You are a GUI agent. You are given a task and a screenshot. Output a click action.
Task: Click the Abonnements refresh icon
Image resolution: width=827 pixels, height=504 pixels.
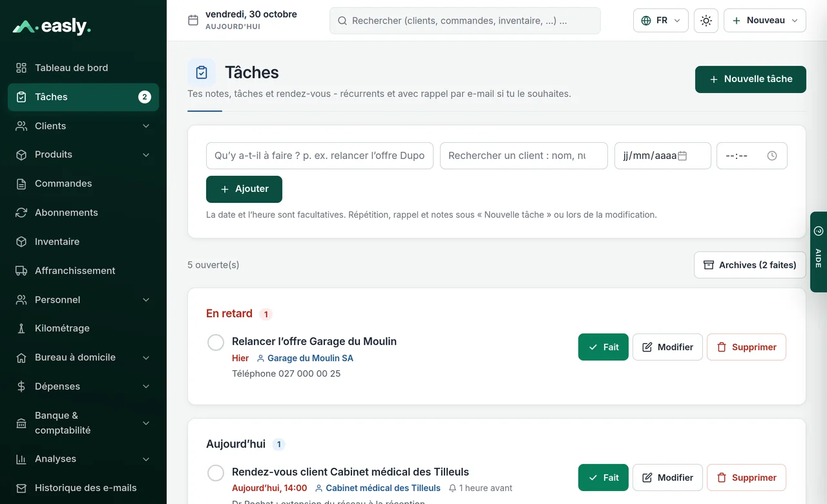[21, 213]
